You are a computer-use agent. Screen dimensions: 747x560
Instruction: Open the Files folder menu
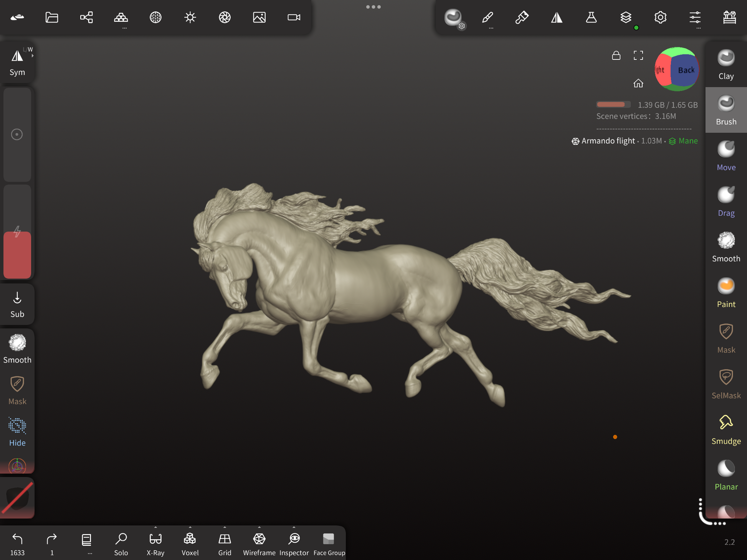coord(52,17)
